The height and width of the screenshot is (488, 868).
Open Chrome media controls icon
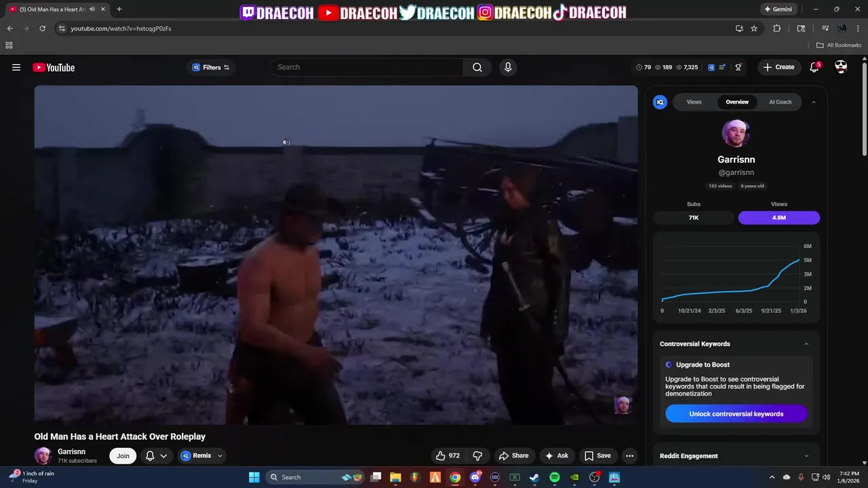(x=825, y=28)
